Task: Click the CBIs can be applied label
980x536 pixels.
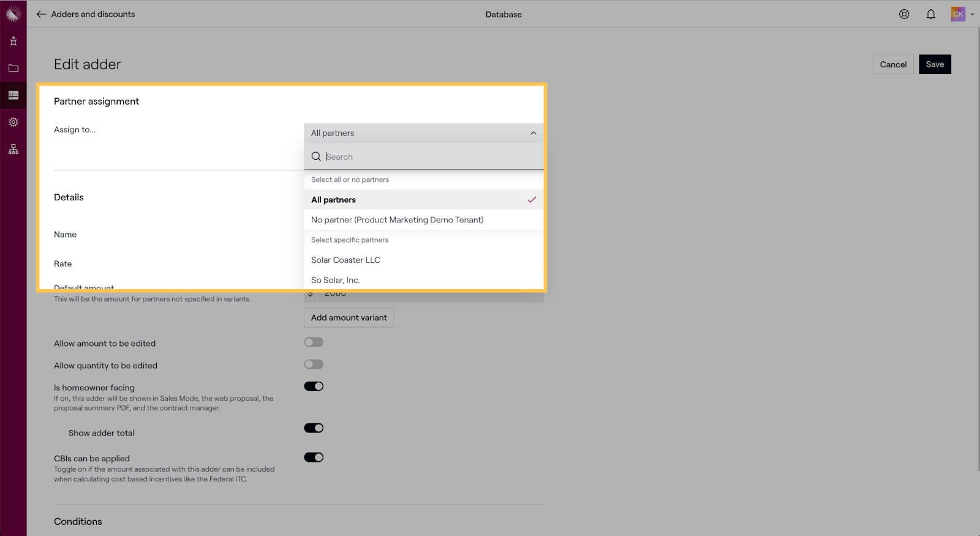Action: click(92, 458)
